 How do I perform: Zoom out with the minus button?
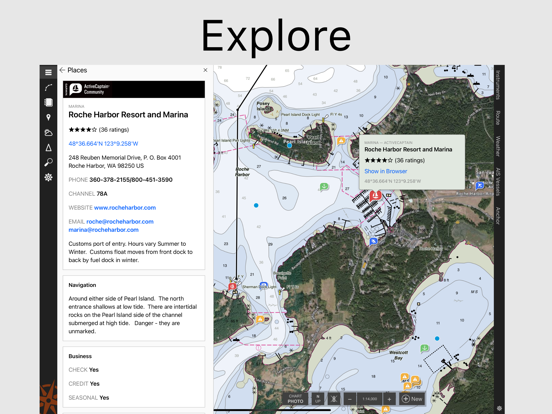pos(350,399)
